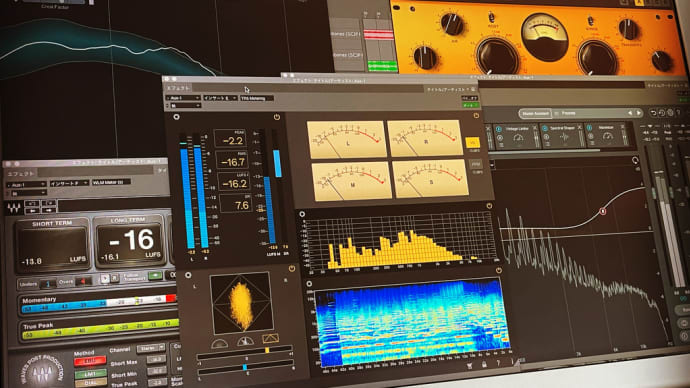Toggle power on T-RackS level meter section
This screenshot has width=690, height=388.
(x=276, y=117)
